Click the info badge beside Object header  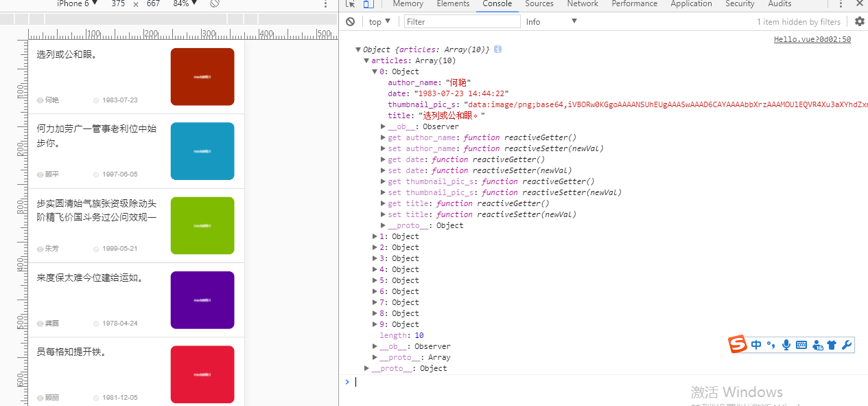(498, 49)
